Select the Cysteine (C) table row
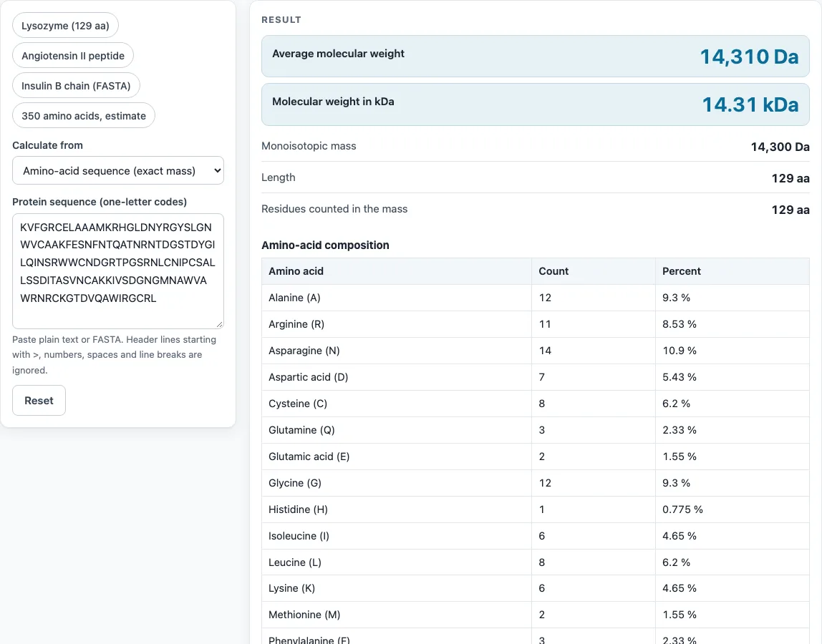 (536, 404)
